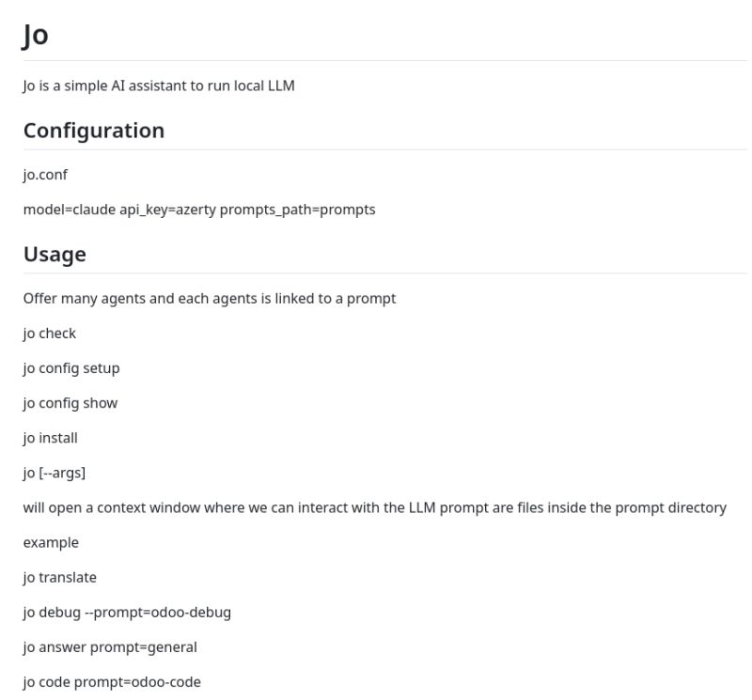Screen dimensions: 752x700
Task: Click the "jo code prompt=odoo-code" line
Action: click(x=112, y=682)
